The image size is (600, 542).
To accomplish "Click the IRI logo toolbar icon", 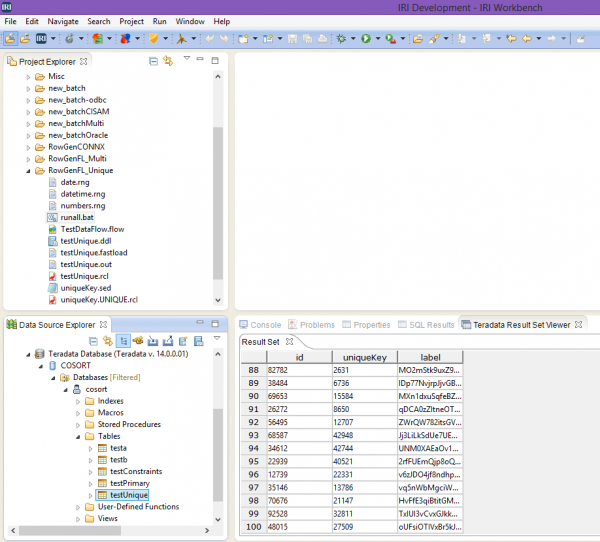I will (41, 38).
